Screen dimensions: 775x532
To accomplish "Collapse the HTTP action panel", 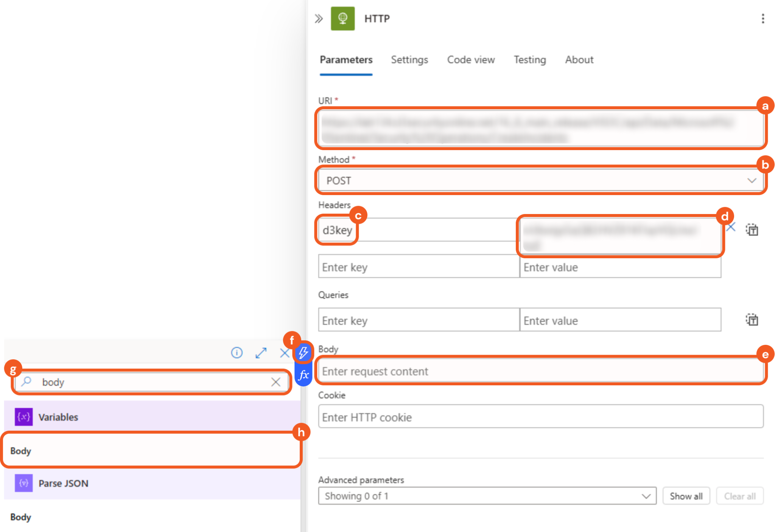I will coord(319,19).
